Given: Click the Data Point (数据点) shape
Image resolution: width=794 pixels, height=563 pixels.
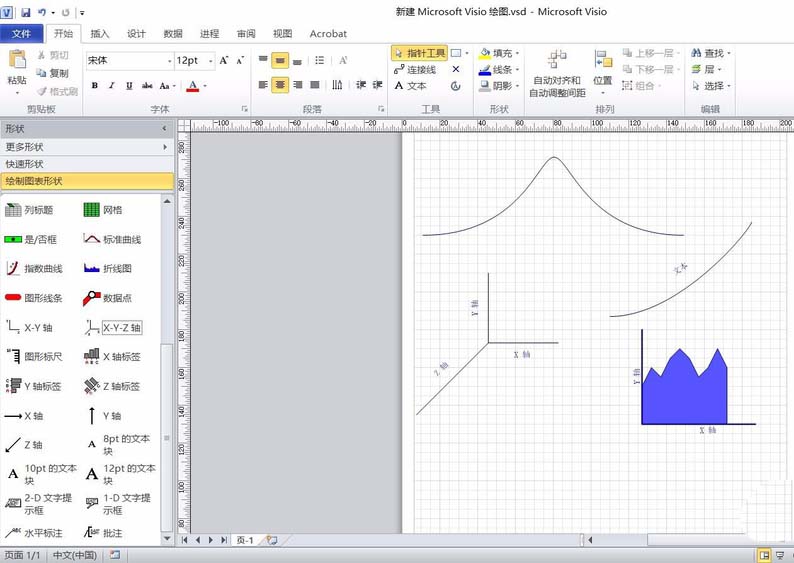Looking at the screenshot, I should click(107, 298).
